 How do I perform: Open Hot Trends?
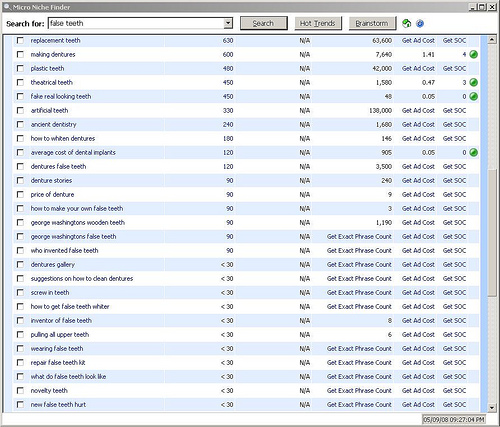(x=318, y=23)
